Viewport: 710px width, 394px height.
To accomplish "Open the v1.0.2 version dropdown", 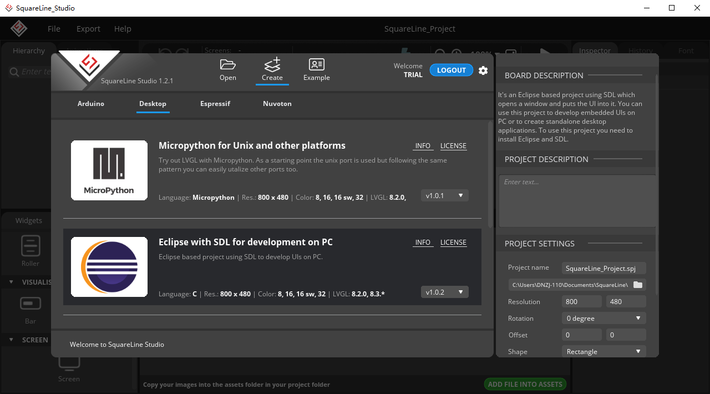I will tap(444, 292).
